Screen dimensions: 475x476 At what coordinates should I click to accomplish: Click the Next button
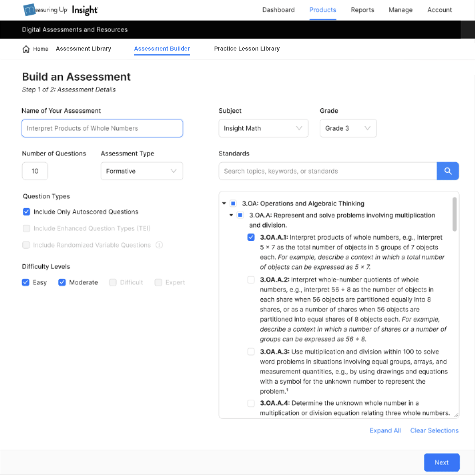(x=442, y=462)
